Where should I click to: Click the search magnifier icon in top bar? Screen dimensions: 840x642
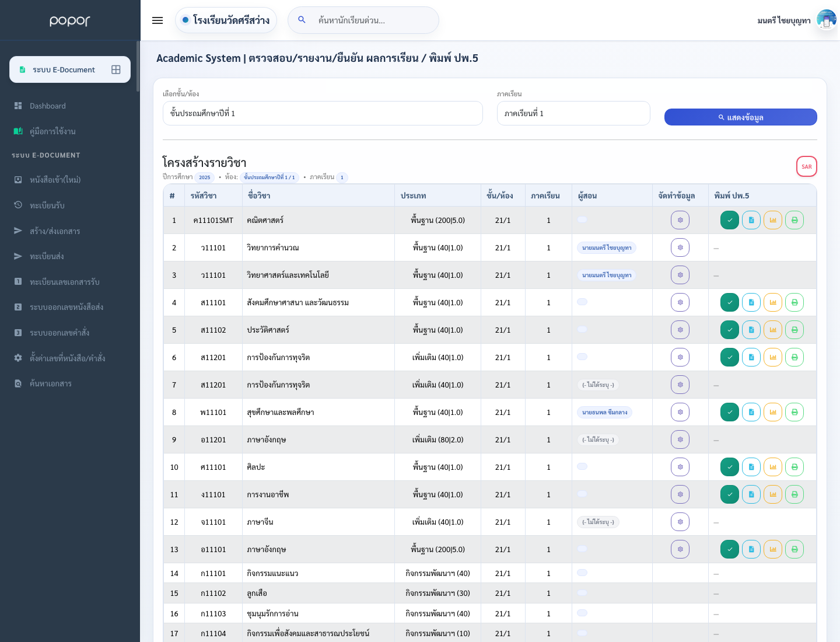coord(302,20)
